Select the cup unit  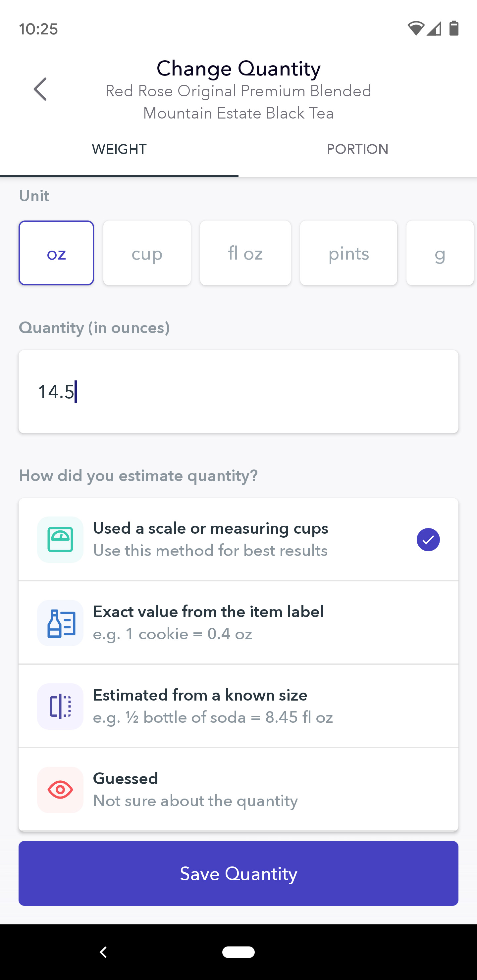147,253
